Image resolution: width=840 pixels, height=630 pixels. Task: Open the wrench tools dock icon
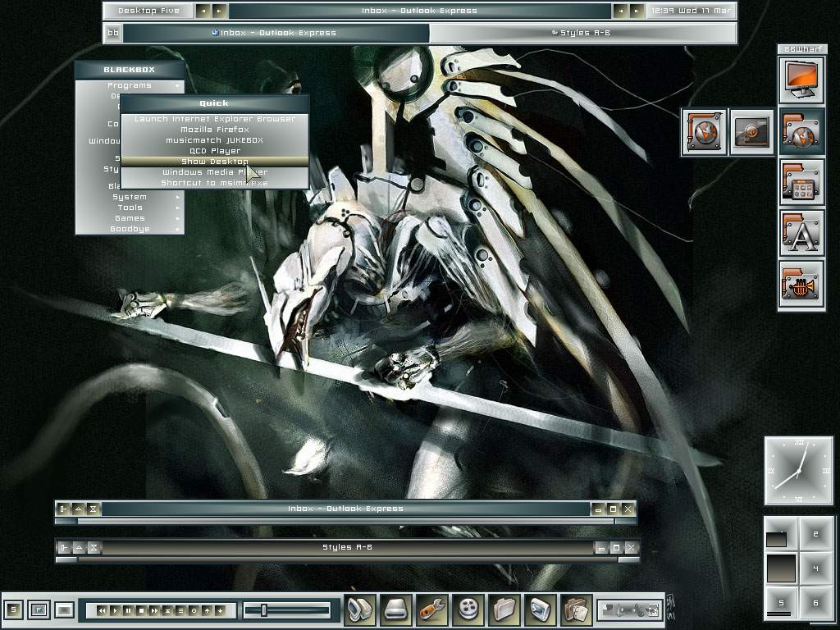432,609
